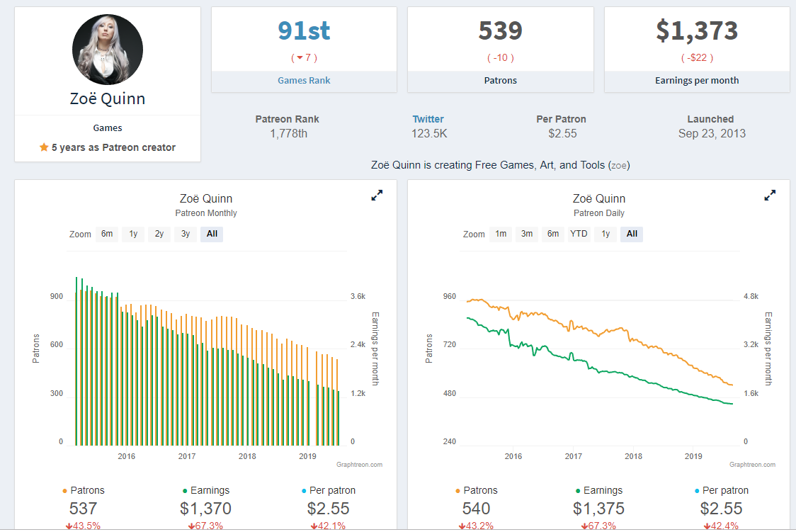Click the Daily Patrons value 540

point(476,509)
